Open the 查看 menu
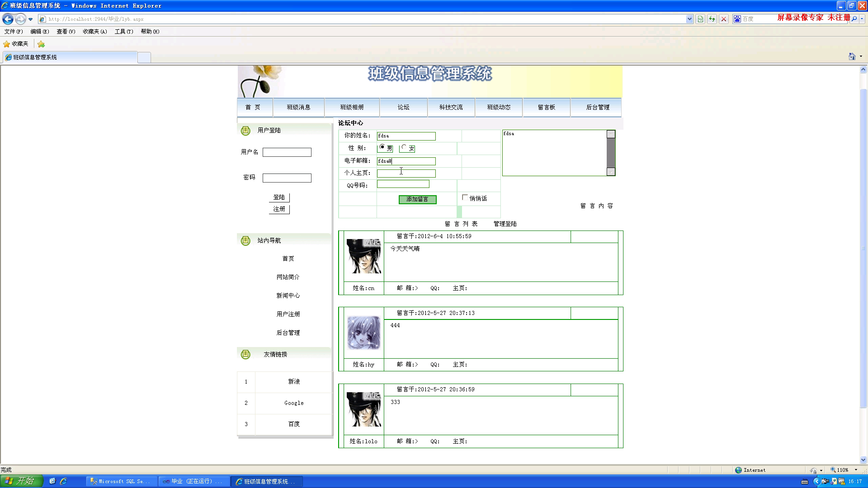The width and height of the screenshot is (868, 488). [66, 32]
